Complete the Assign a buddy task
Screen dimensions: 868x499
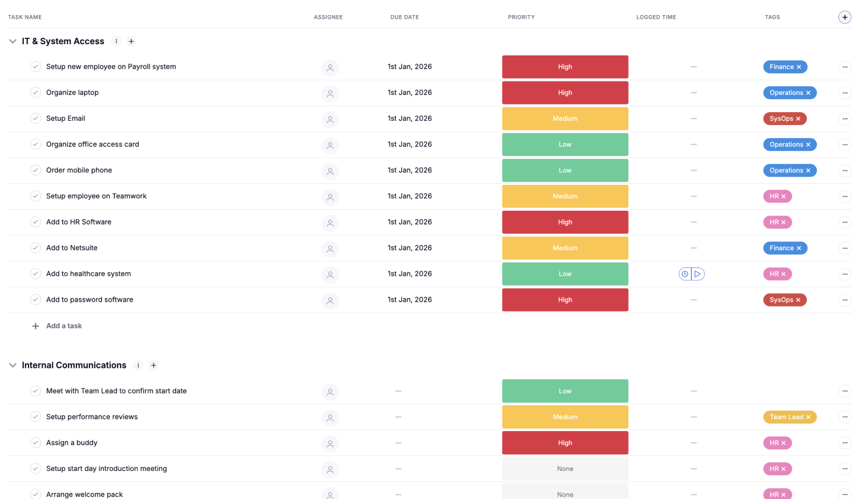pyautogui.click(x=36, y=443)
